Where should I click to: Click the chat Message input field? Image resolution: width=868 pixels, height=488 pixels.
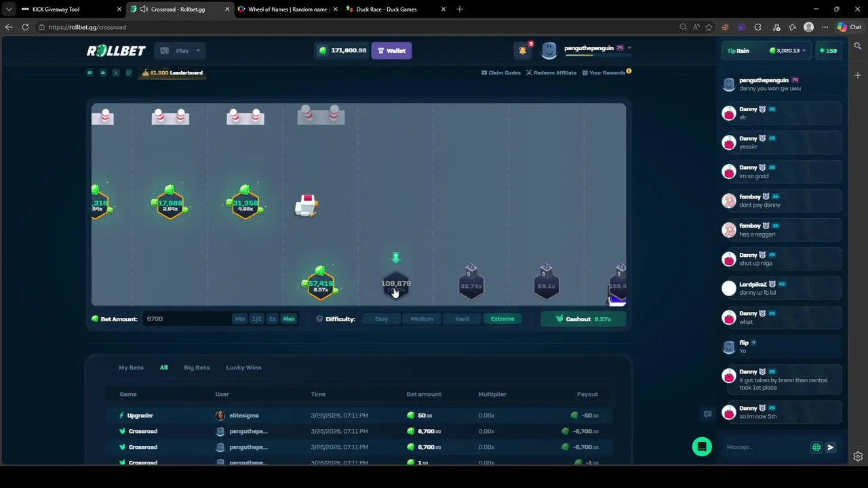click(766, 447)
